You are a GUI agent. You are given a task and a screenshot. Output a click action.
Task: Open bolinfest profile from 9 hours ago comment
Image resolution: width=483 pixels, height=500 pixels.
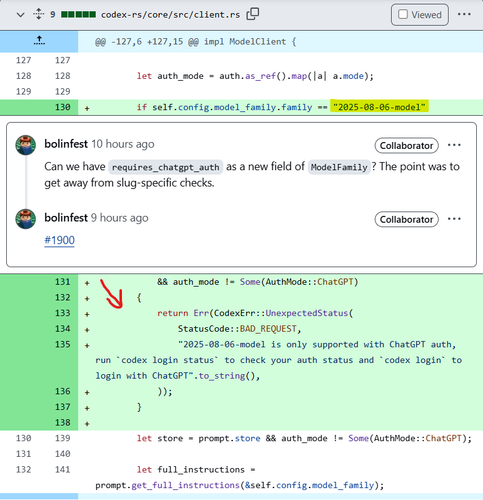[66, 218]
